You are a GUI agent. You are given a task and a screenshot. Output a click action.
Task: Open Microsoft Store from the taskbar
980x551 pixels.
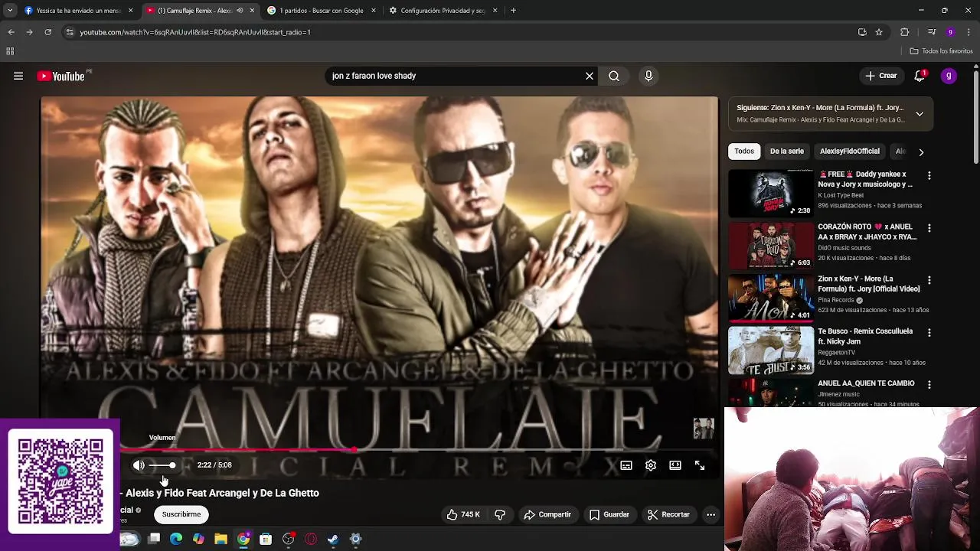coord(266,540)
